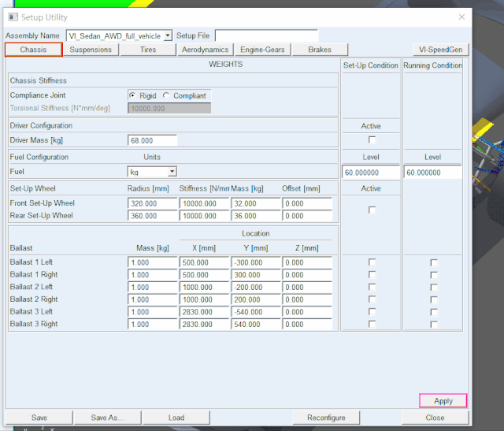Screen dimensions: 504x431
Task: Edit the Ballast 2 Right Z location
Action: (307, 299)
